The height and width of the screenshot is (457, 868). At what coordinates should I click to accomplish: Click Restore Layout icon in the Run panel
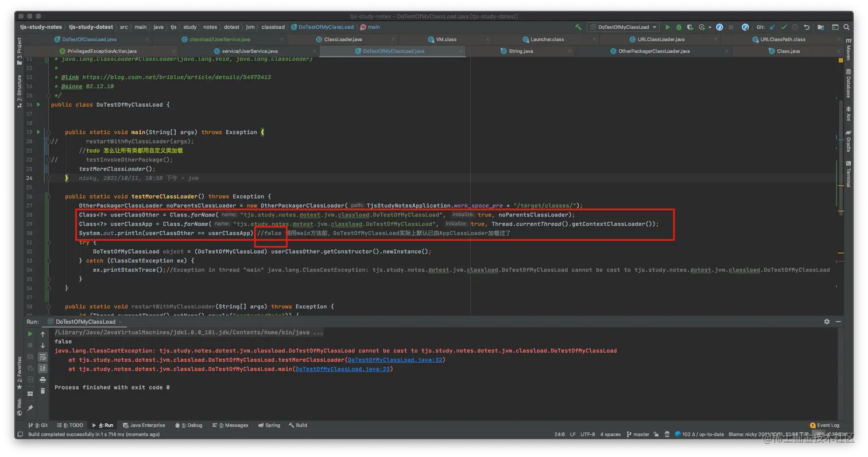(x=30, y=393)
